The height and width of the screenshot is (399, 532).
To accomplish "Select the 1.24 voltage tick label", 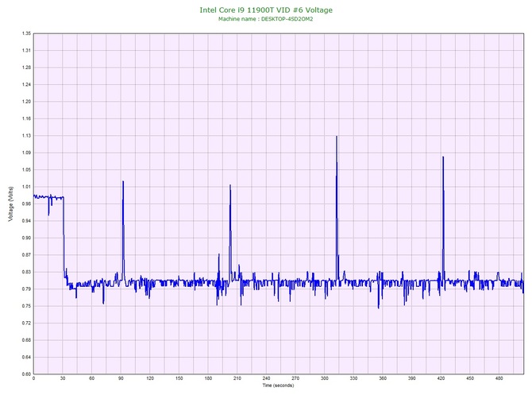I will pos(26,84).
